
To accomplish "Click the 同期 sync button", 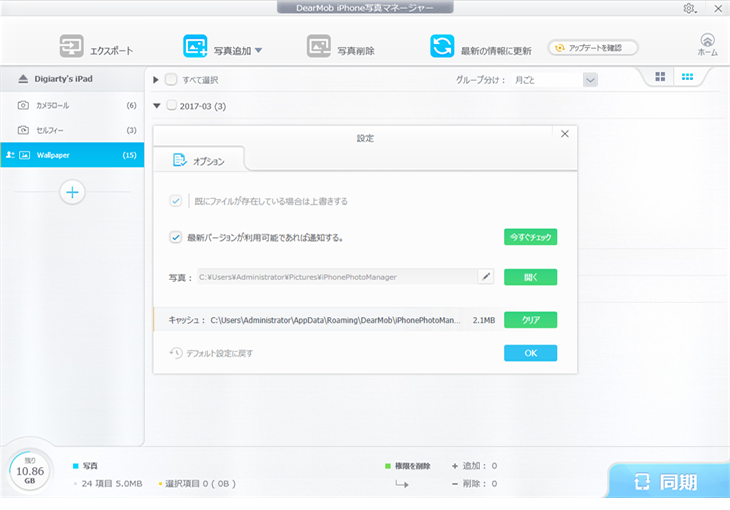I will (x=668, y=481).
